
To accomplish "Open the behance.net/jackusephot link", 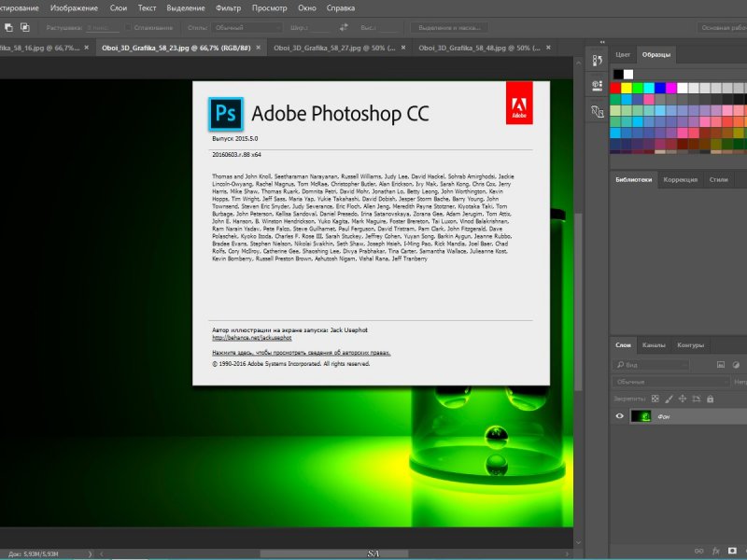I will (252, 338).
